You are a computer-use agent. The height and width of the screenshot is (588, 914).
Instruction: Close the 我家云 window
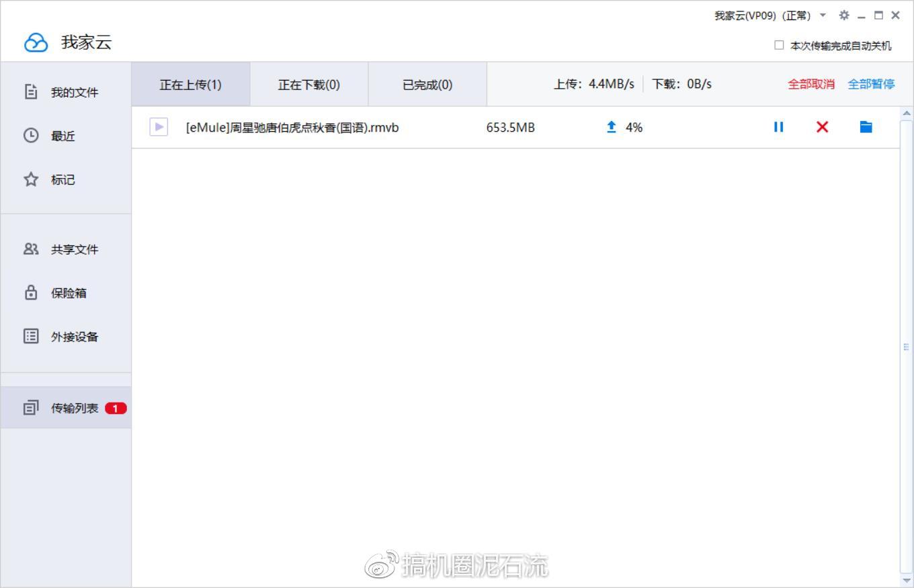[895, 15]
